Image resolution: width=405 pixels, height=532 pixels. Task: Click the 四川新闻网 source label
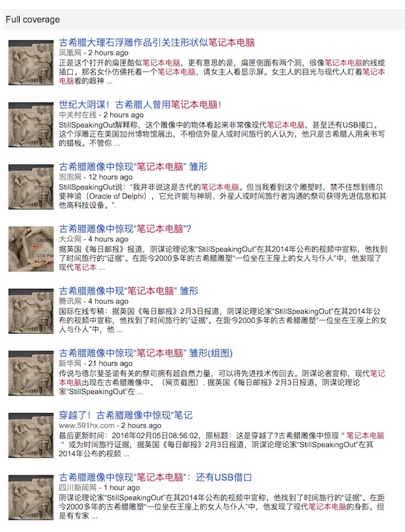[78, 488]
